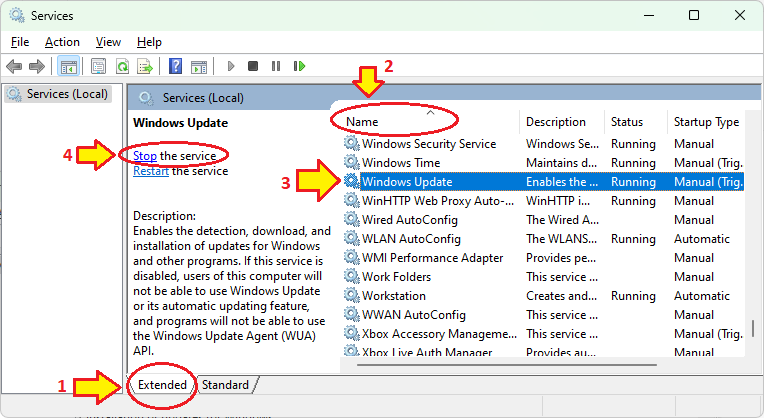Viewport: 765px width, 418px height.
Task: Click the Services (Local) pane header
Action: pos(203,98)
